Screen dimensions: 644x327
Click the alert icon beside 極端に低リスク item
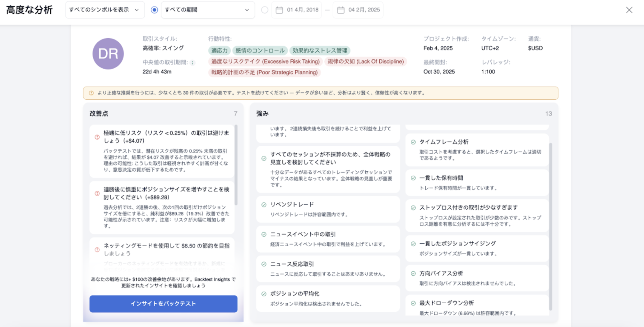click(x=97, y=137)
